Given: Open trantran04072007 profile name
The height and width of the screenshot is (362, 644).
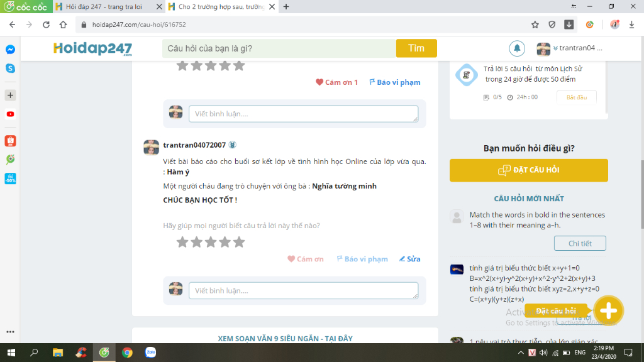Looking at the screenshot, I should (194, 145).
